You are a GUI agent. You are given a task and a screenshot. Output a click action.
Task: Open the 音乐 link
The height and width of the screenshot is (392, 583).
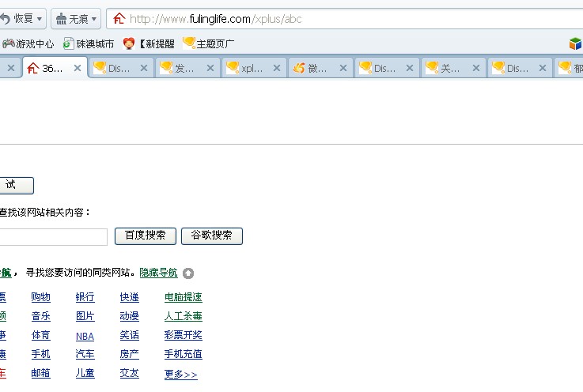tap(41, 316)
